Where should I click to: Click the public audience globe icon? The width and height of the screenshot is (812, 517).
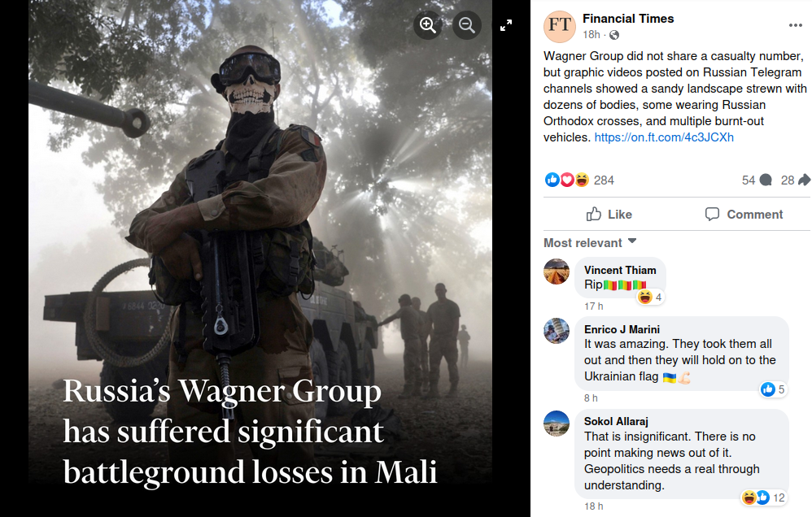point(614,35)
